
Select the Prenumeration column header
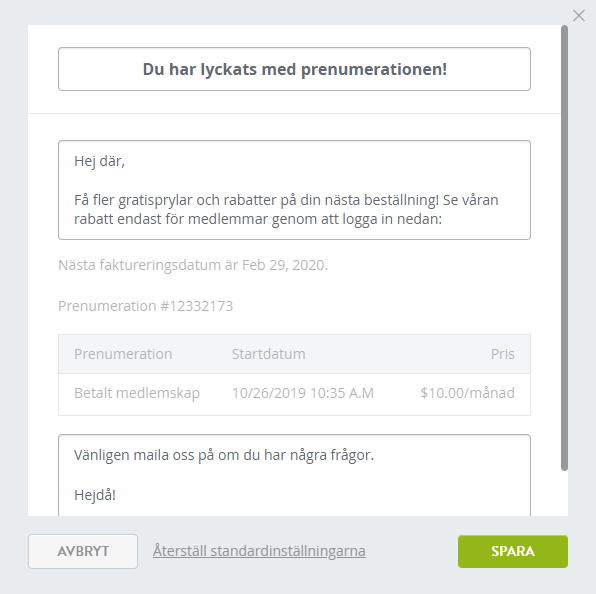click(x=123, y=354)
